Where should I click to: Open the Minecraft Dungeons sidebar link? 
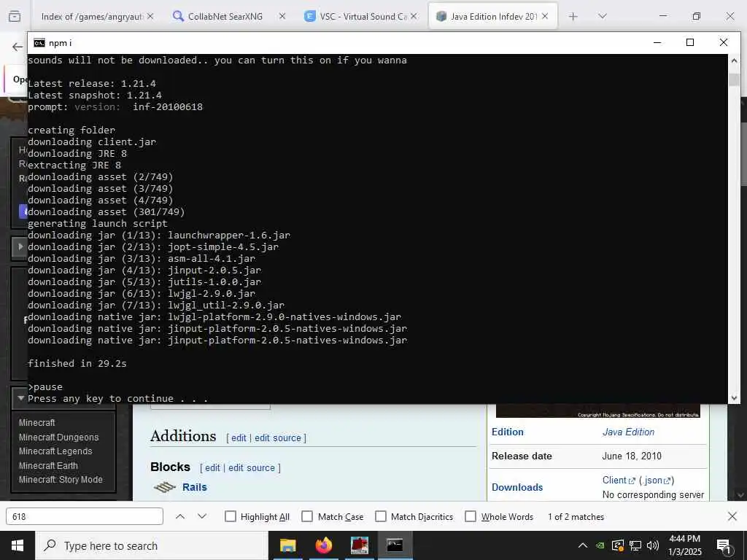pos(58,437)
